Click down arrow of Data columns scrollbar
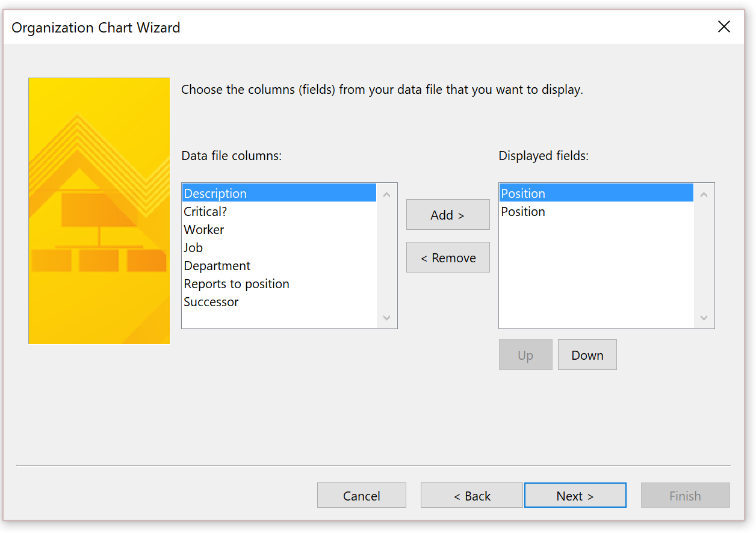The height and width of the screenshot is (533, 756). 386,318
